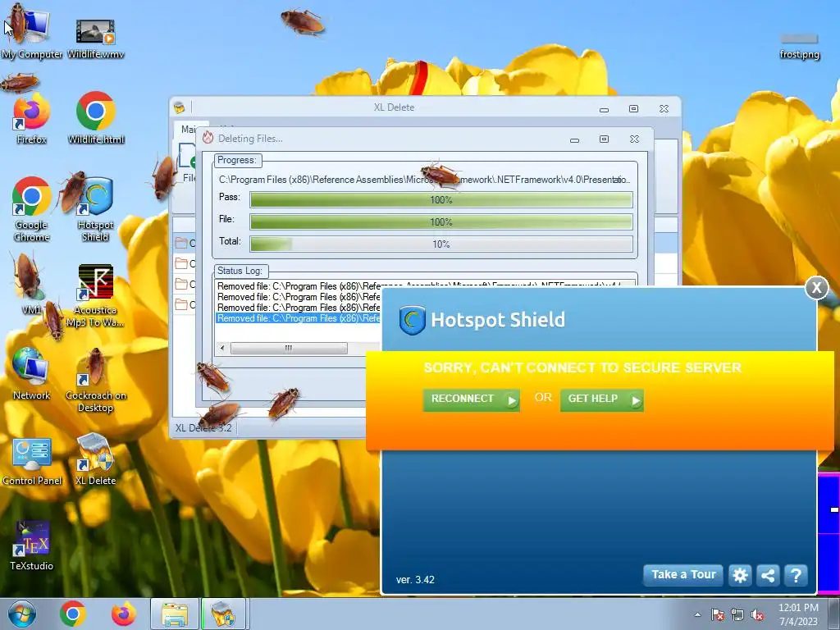The height and width of the screenshot is (630, 840).
Task: Click Take a Tour button
Action: (x=683, y=575)
